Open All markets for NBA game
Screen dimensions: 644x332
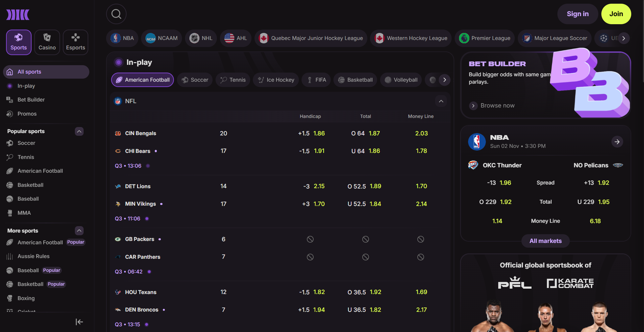pyautogui.click(x=545, y=241)
